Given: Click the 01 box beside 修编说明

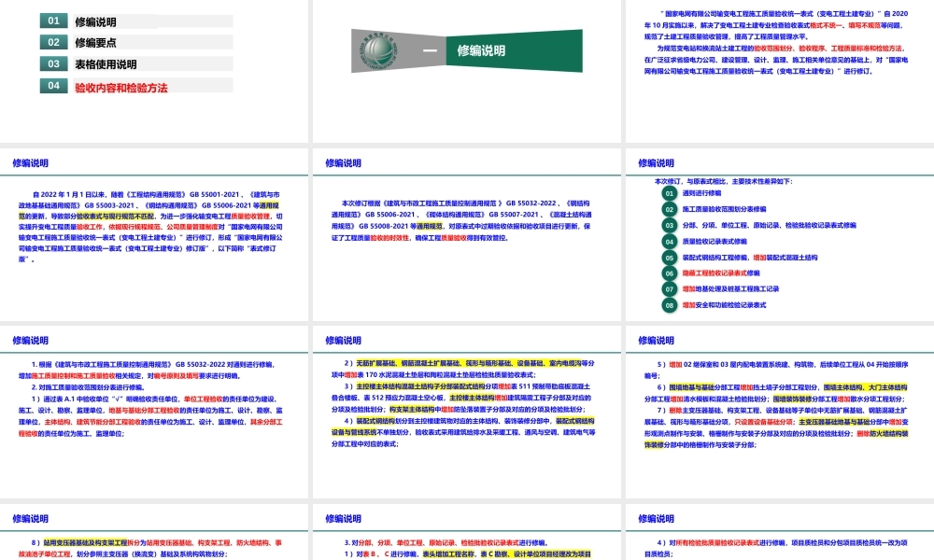Looking at the screenshot, I should (x=53, y=21).
